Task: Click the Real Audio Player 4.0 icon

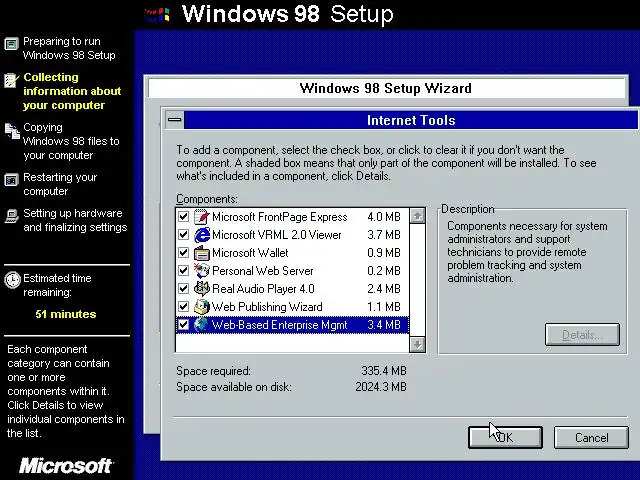Action: pyautogui.click(x=202, y=289)
